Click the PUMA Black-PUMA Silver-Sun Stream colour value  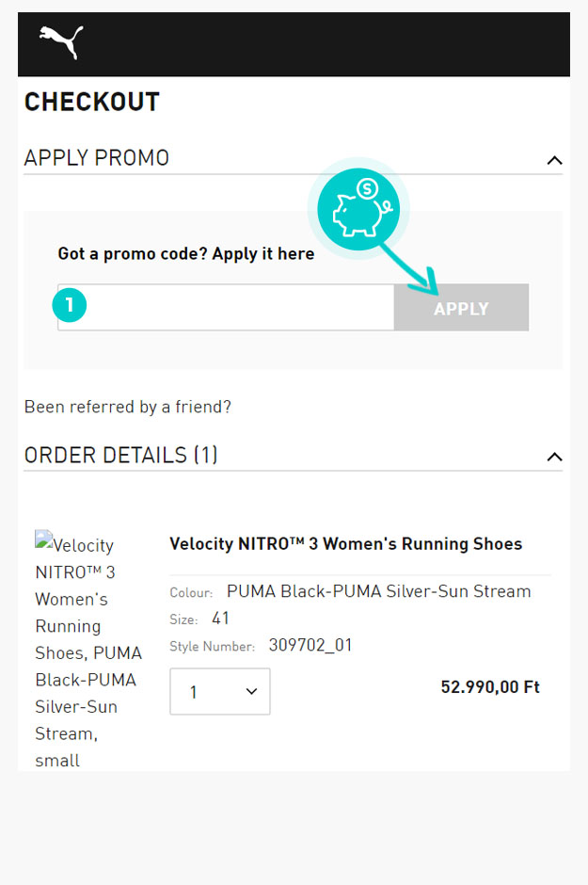tap(379, 591)
